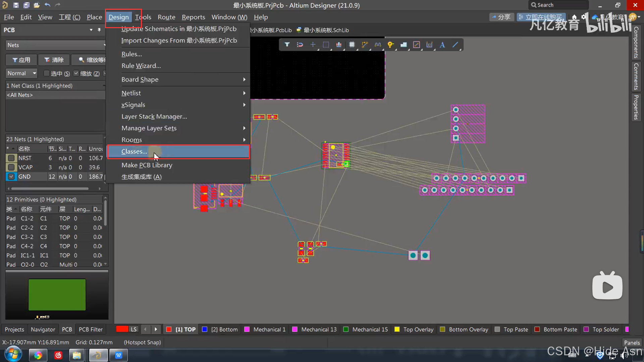Expand the Manage Layer Sets submenu
Viewport: 644px width, 362px height.
[178, 128]
